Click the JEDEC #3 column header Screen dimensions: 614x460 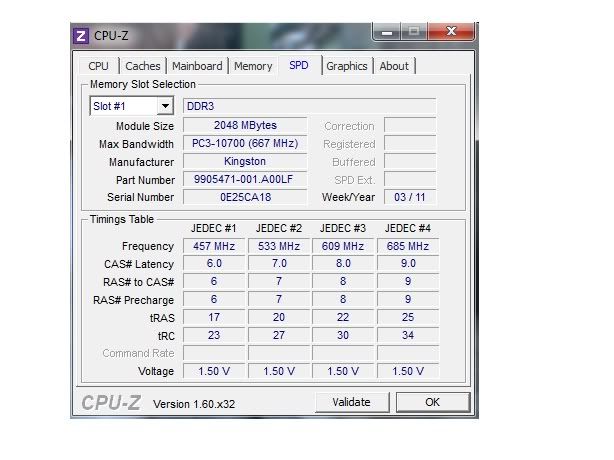pyautogui.click(x=343, y=228)
